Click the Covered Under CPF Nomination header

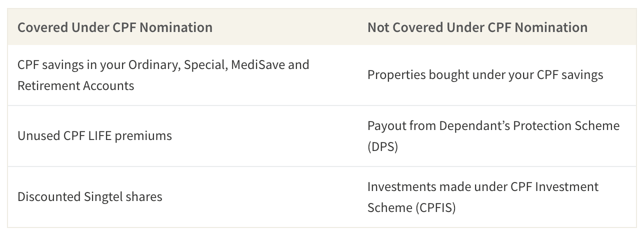click(x=115, y=27)
